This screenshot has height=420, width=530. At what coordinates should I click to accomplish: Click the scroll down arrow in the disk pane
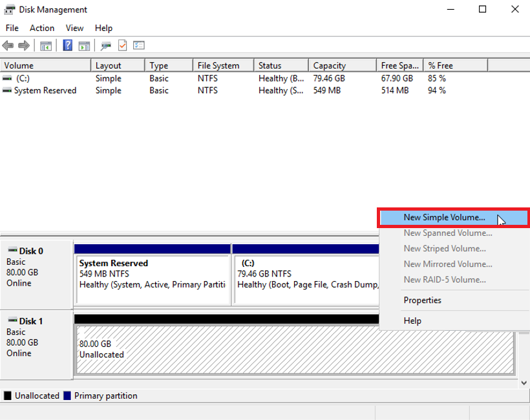point(524,383)
